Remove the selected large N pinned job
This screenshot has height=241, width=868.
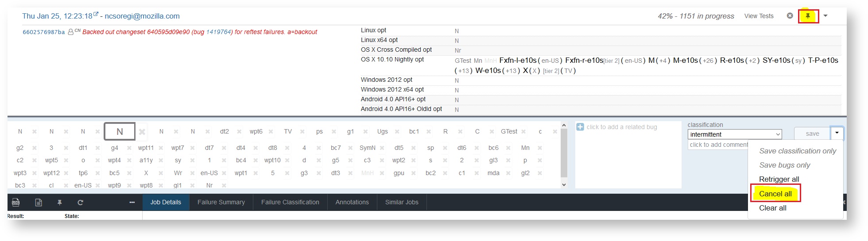[x=142, y=132]
